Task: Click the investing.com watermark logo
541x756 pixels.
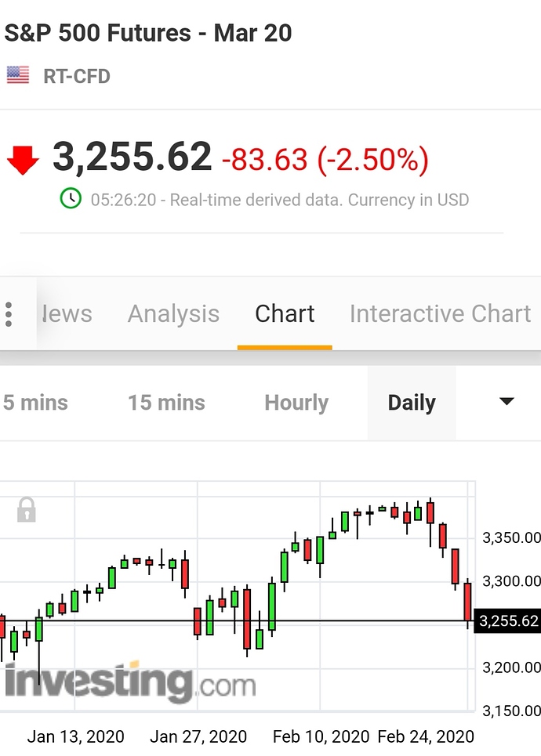Action: click(130, 682)
